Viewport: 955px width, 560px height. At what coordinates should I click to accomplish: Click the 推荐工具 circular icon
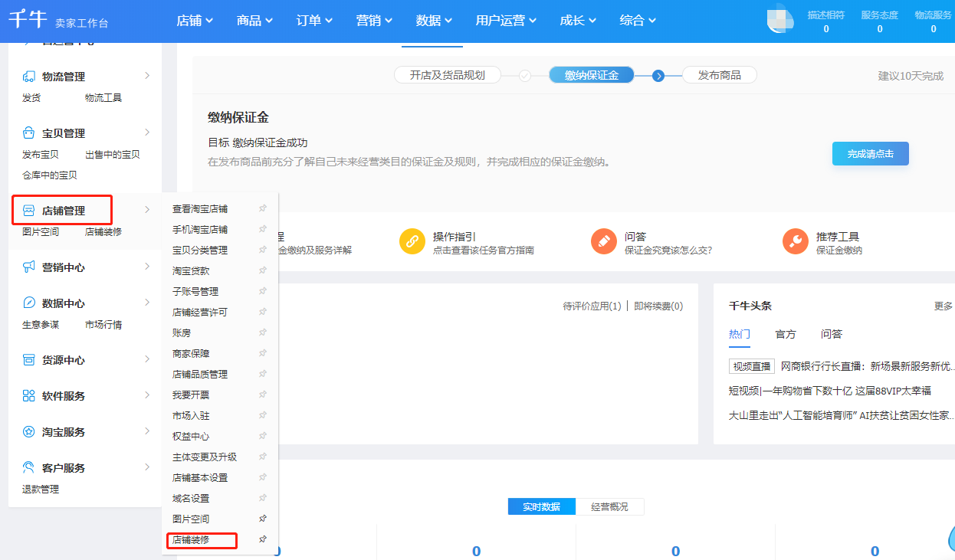795,241
